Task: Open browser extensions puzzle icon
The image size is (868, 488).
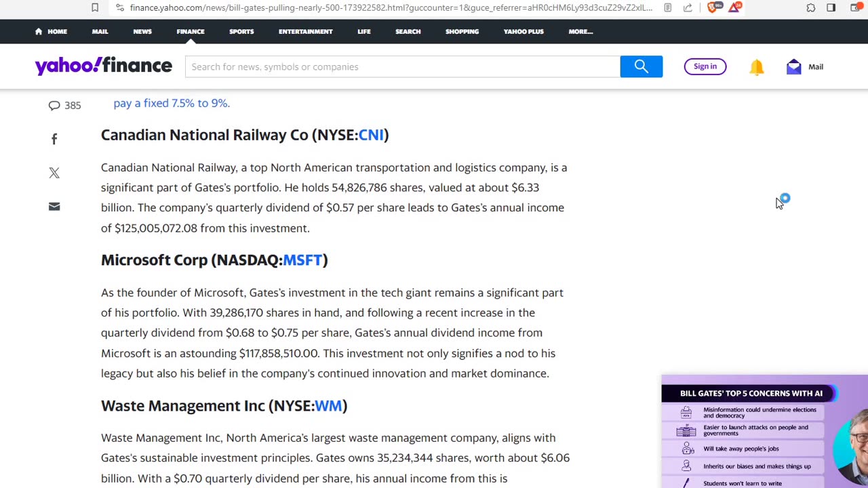Action: coord(811,7)
